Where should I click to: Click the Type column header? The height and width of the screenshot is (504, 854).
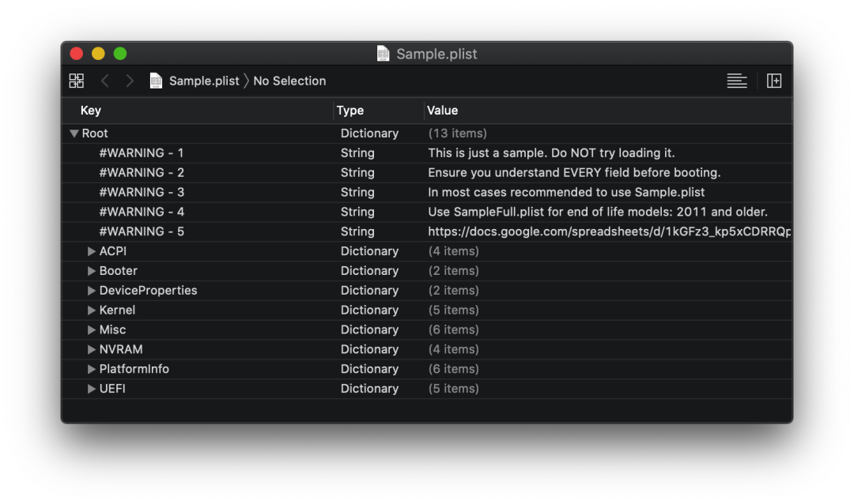coord(350,111)
